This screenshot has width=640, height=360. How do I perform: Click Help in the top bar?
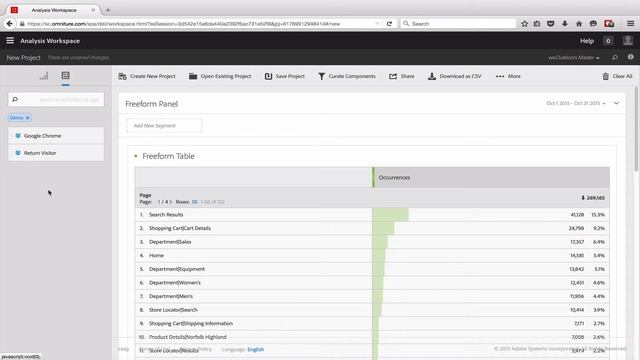(x=587, y=41)
